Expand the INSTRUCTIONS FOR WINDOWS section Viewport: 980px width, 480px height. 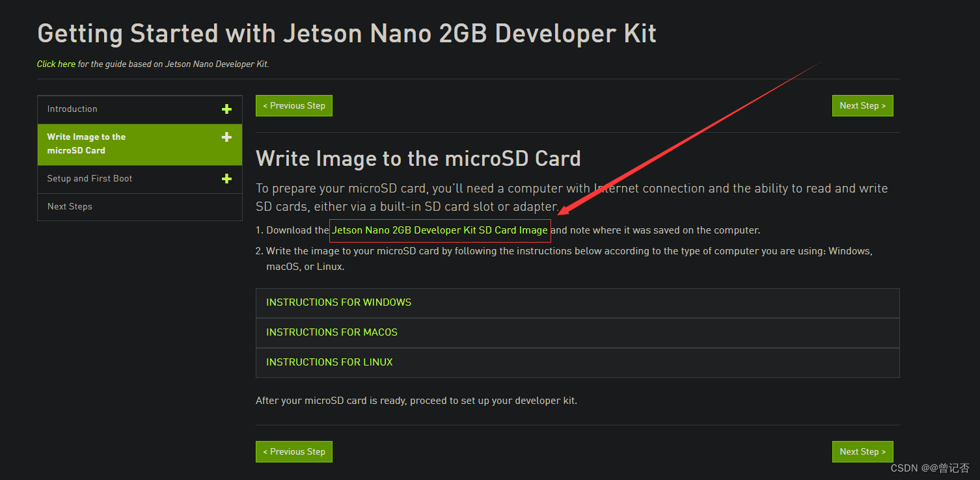[x=338, y=302]
